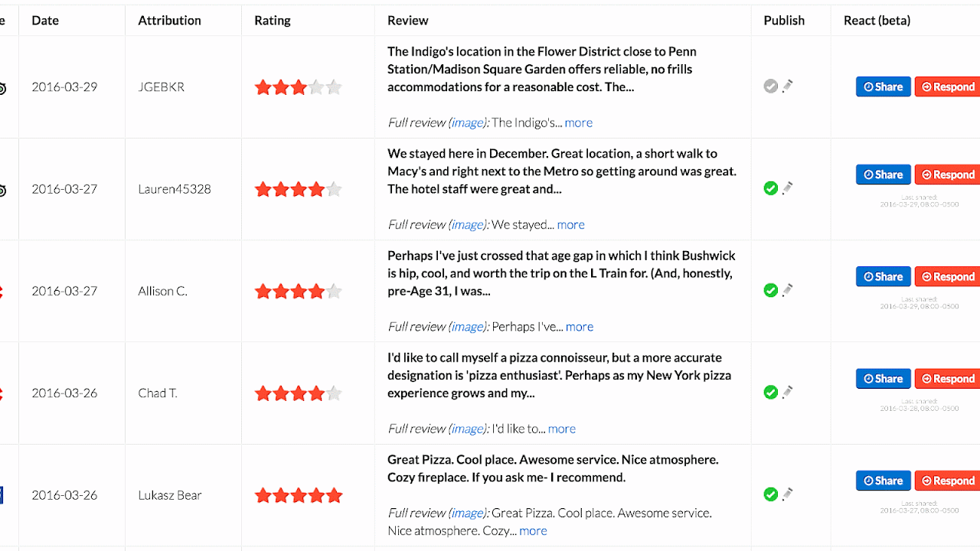Screen dimensions: 980x551
Task: Click pencil edit icon for Lauren45328 review
Action: (x=788, y=187)
